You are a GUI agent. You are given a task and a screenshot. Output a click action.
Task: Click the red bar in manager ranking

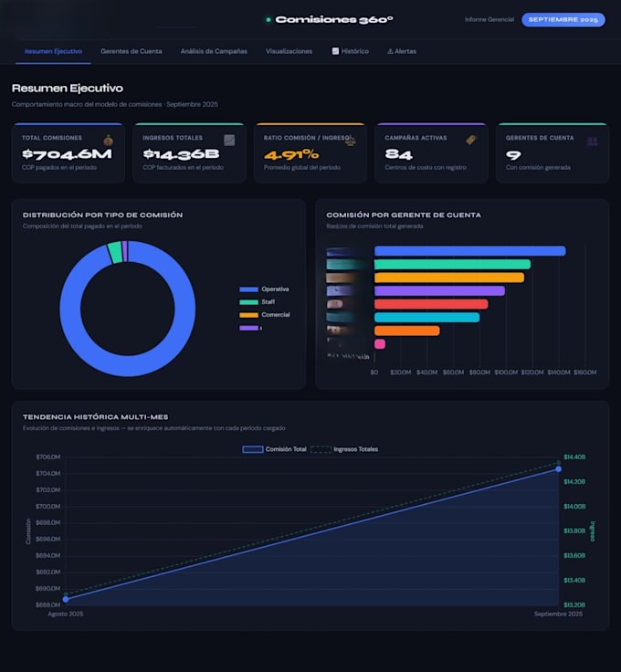pyautogui.click(x=431, y=304)
